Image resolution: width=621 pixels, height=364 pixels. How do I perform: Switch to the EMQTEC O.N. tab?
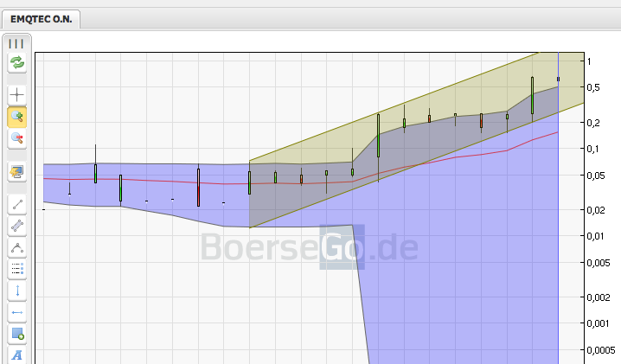point(41,19)
